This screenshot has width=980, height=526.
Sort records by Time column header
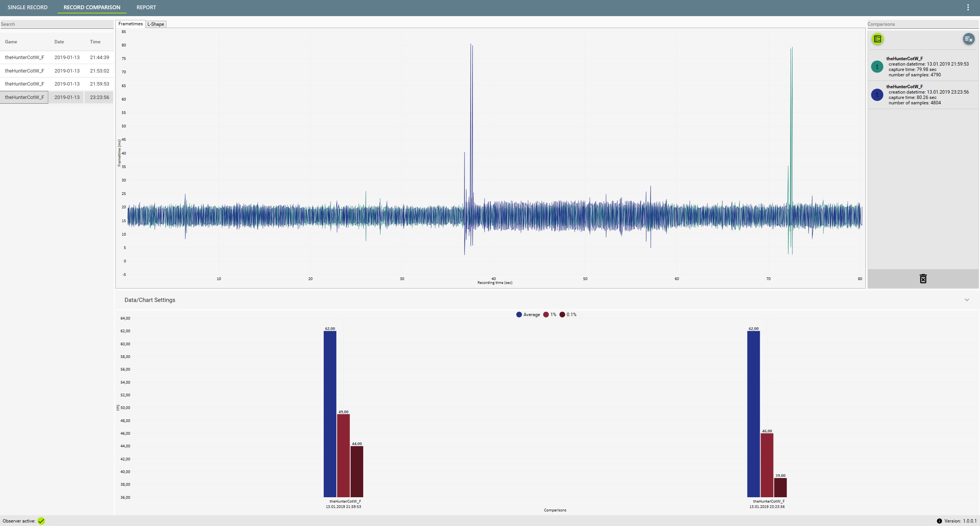pyautogui.click(x=95, y=42)
